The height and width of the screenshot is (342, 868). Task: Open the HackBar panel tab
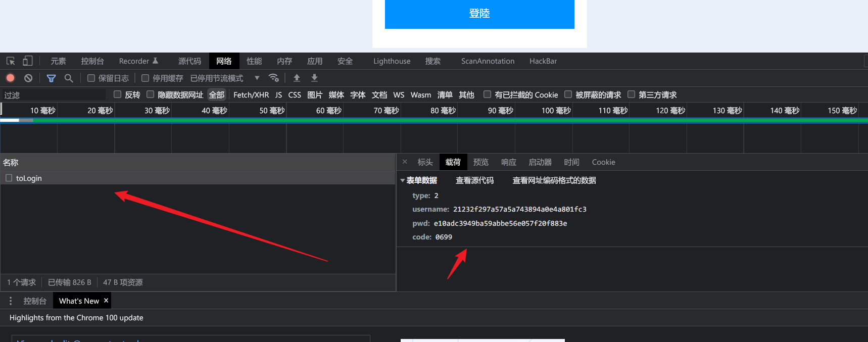pyautogui.click(x=543, y=61)
